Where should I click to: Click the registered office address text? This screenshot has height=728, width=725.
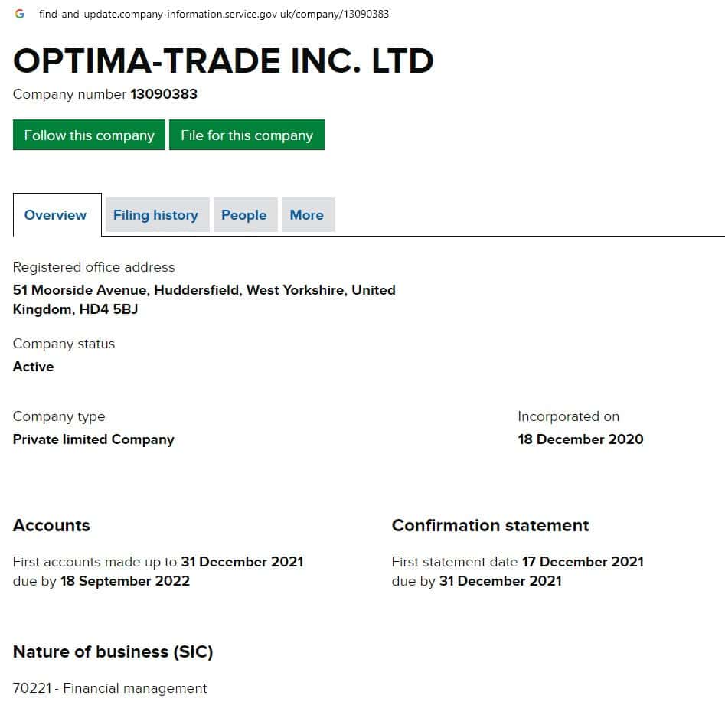point(204,299)
